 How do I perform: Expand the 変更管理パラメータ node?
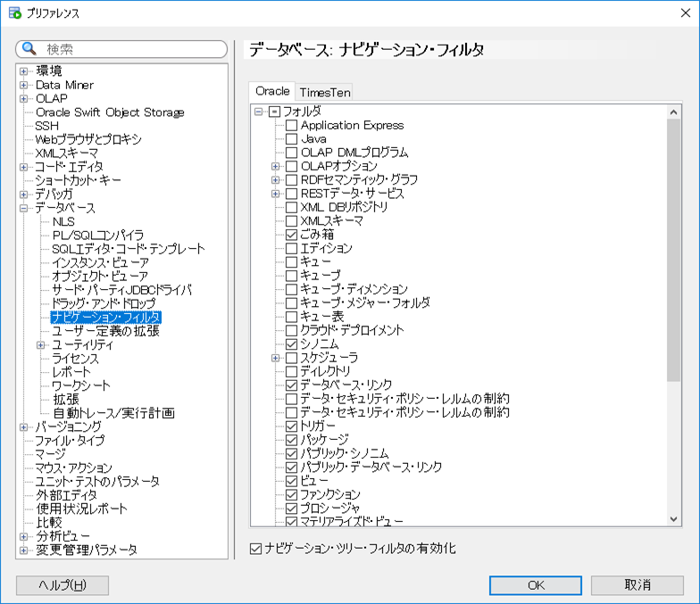[23, 550]
